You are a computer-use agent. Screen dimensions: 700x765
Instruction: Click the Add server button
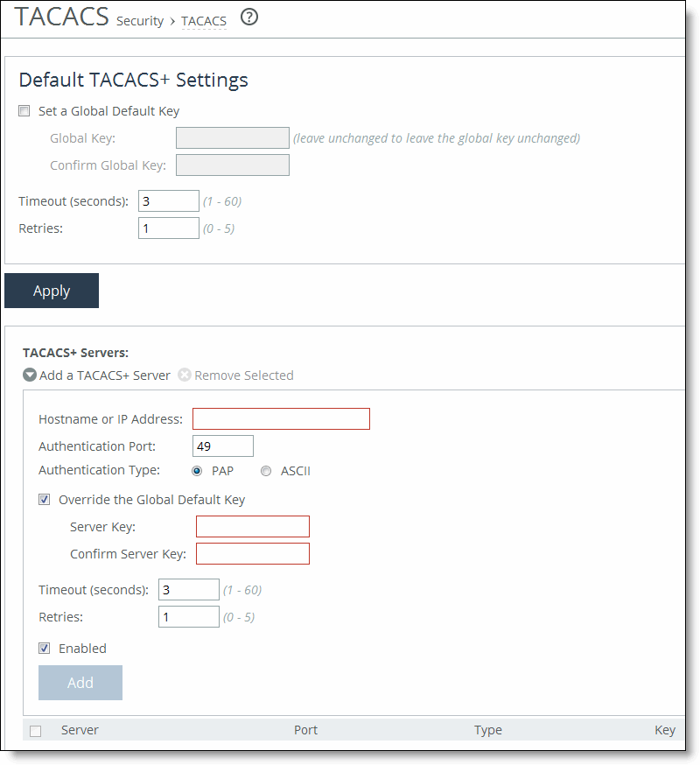[x=80, y=683]
